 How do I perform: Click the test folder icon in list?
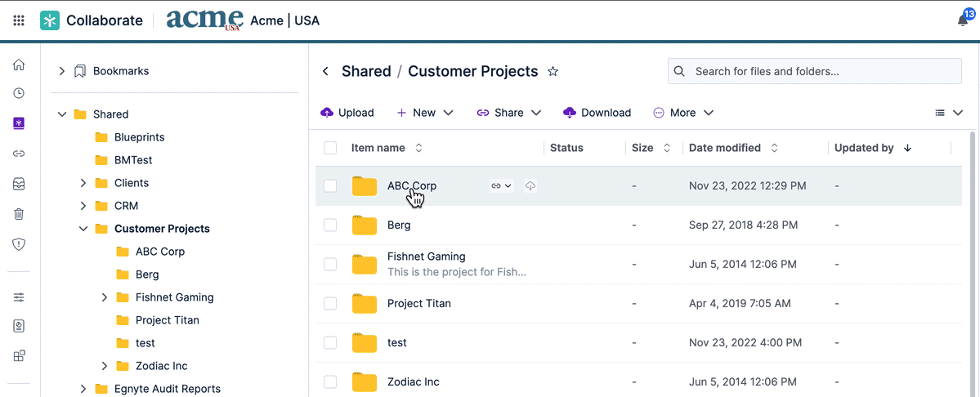(x=365, y=343)
